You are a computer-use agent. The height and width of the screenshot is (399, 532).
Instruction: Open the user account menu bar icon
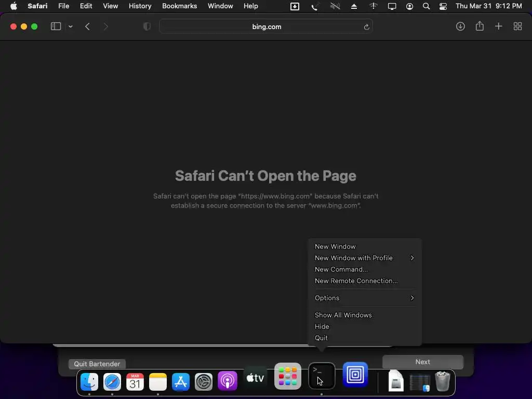(x=409, y=6)
